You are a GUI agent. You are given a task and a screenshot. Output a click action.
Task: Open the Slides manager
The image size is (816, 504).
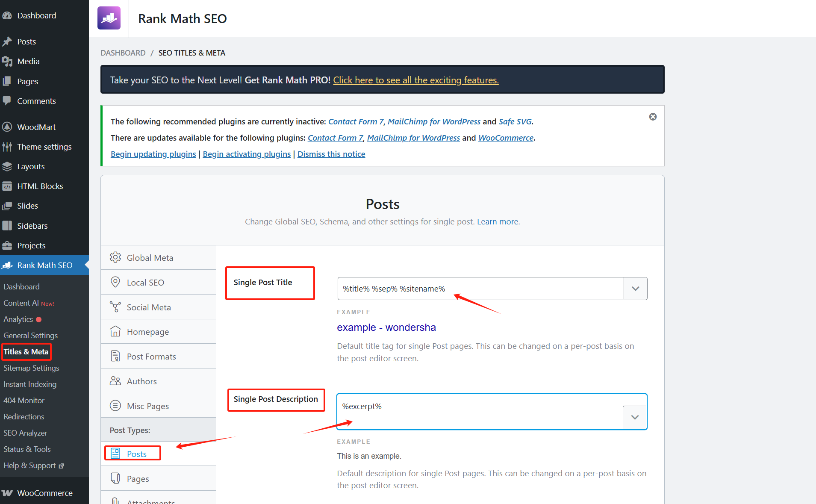[x=27, y=206]
